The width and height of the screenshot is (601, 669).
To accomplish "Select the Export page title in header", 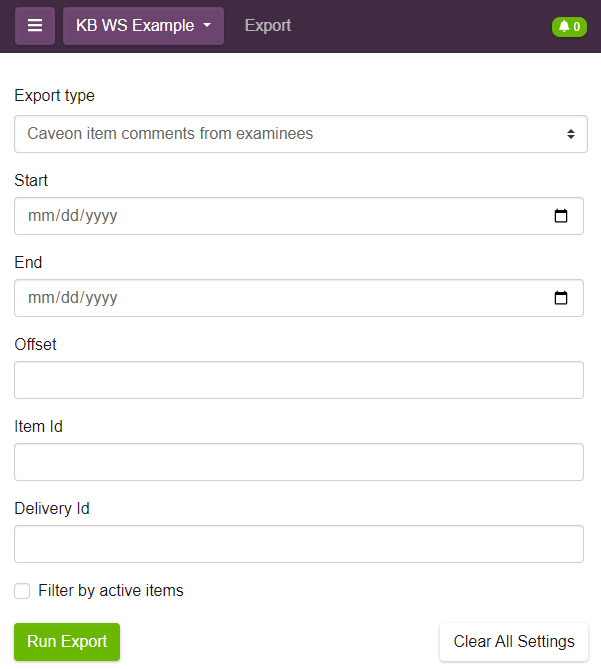I will point(268,26).
